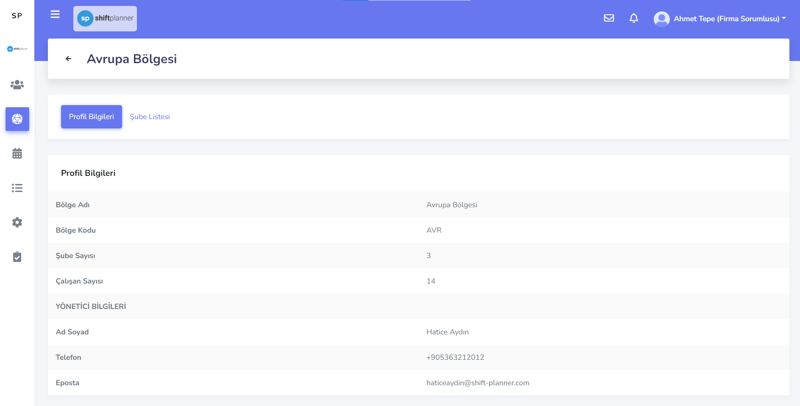
Task: Select the highlighted regions icon in sidebar
Action: 17,119
